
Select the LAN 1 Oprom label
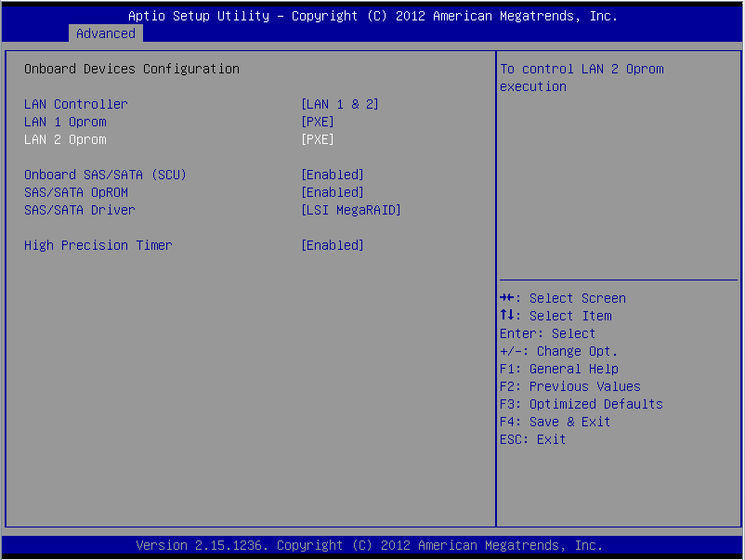(x=65, y=122)
